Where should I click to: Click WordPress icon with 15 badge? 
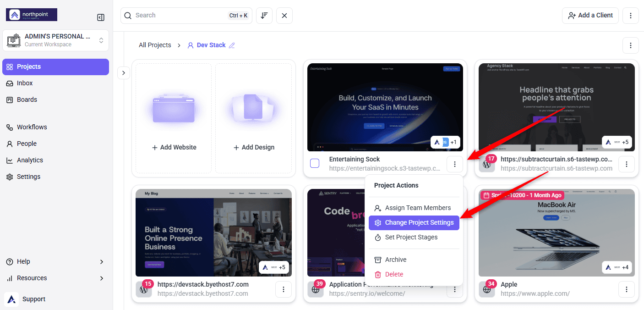click(144, 289)
